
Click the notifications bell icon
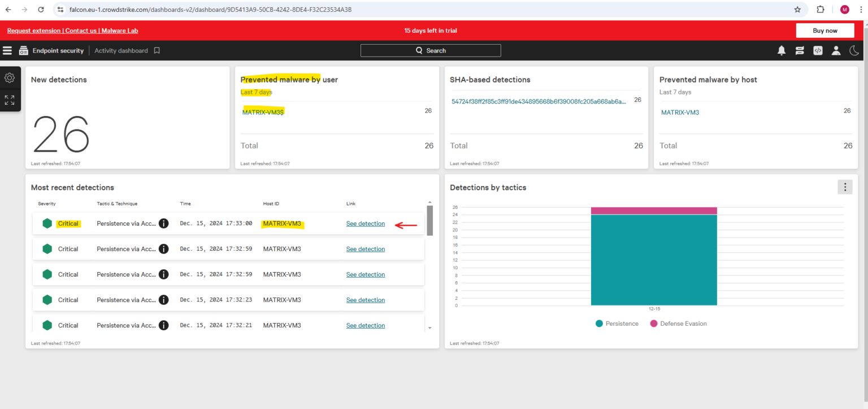click(x=782, y=50)
